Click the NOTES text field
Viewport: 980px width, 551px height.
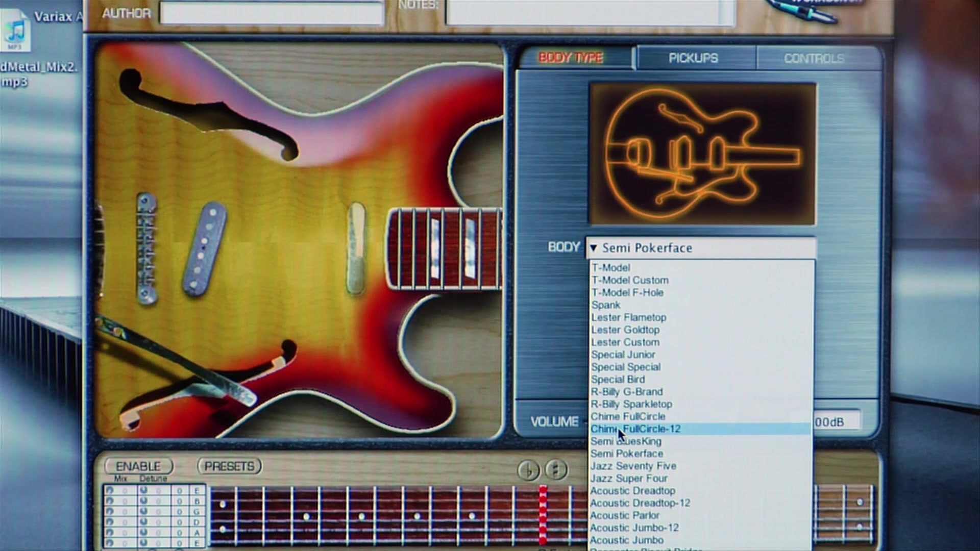coord(591,12)
